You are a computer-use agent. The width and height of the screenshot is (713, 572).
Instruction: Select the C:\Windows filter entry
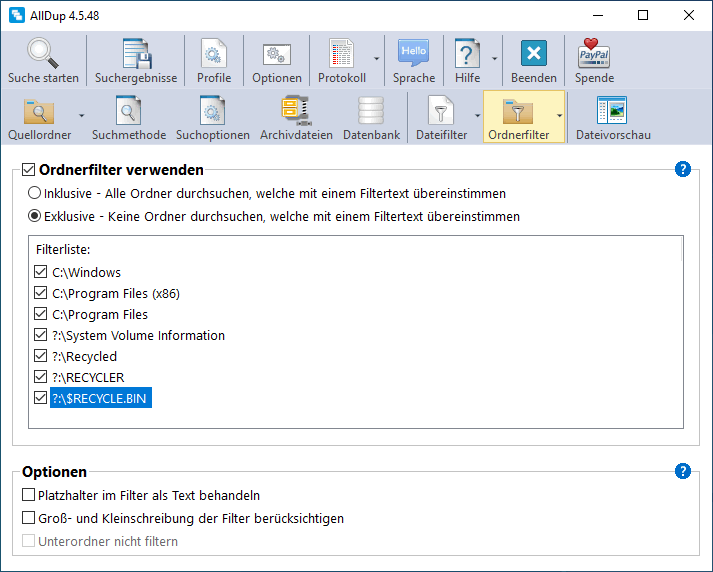[x=86, y=272]
